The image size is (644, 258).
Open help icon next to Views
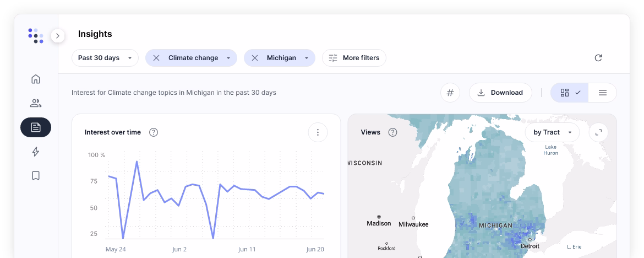[x=393, y=132]
